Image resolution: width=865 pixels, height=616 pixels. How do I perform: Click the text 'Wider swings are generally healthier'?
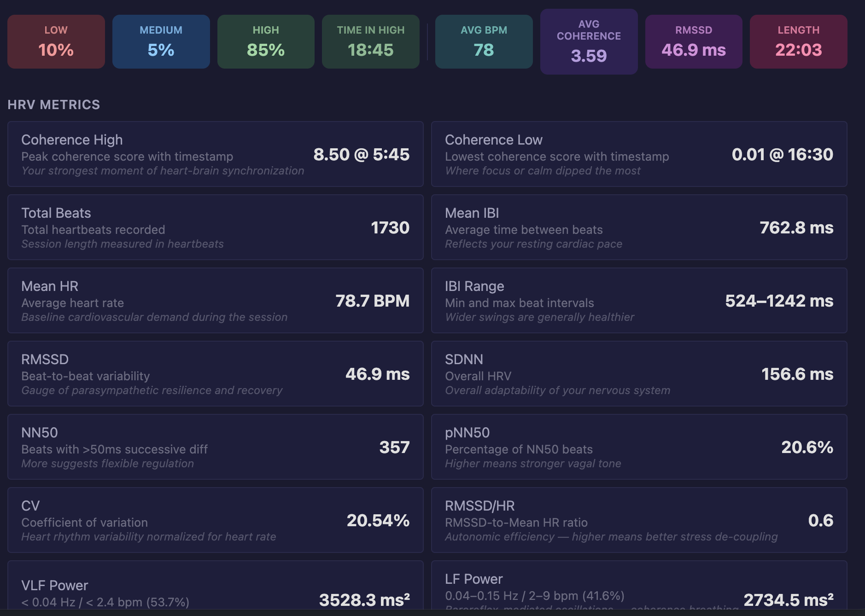coord(539,317)
